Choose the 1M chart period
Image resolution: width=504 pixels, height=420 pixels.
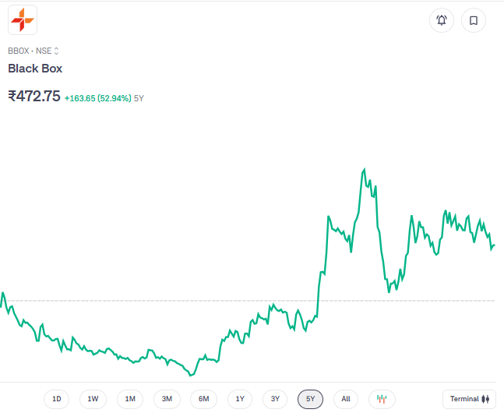130,399
